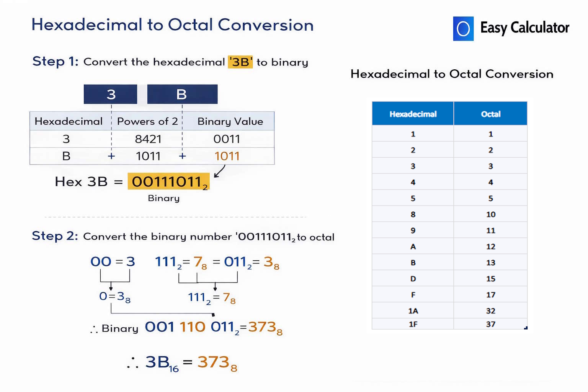Select the 'B' digit box above the table
The image size is (588, 392).
[182, 94]
